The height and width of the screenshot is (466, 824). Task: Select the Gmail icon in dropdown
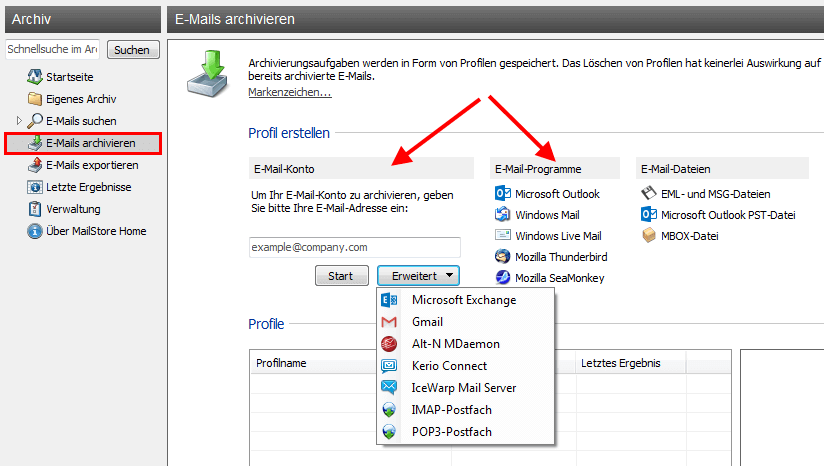(389, 322)
